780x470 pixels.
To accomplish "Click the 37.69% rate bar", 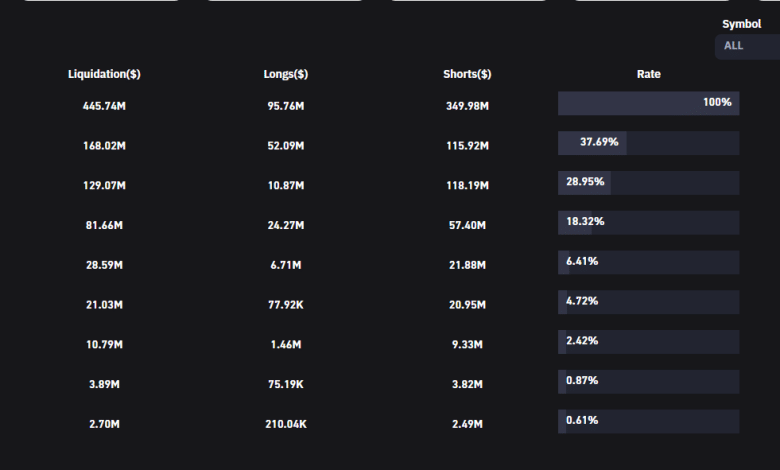I will pyautogui.click(x=648, y=143).
